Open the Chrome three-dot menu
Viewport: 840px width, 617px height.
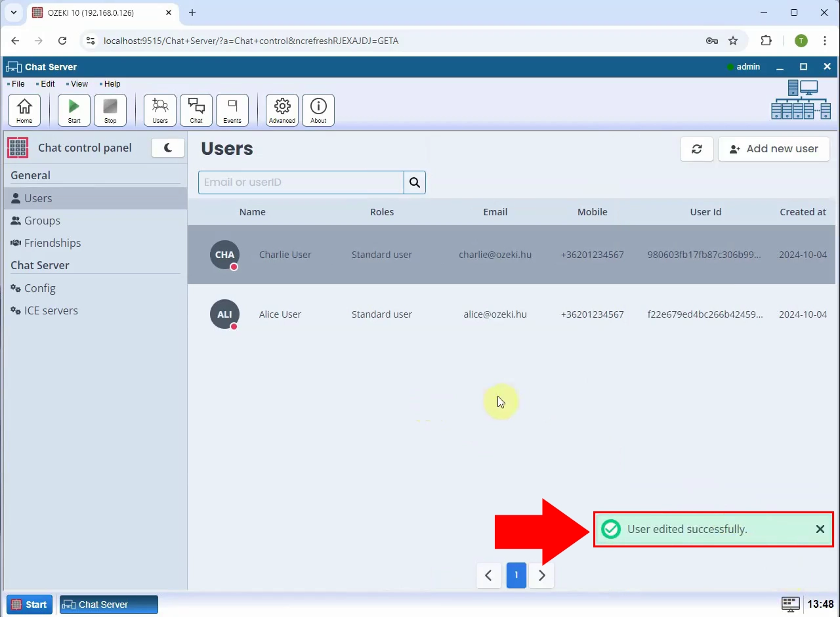click(825, 41)
